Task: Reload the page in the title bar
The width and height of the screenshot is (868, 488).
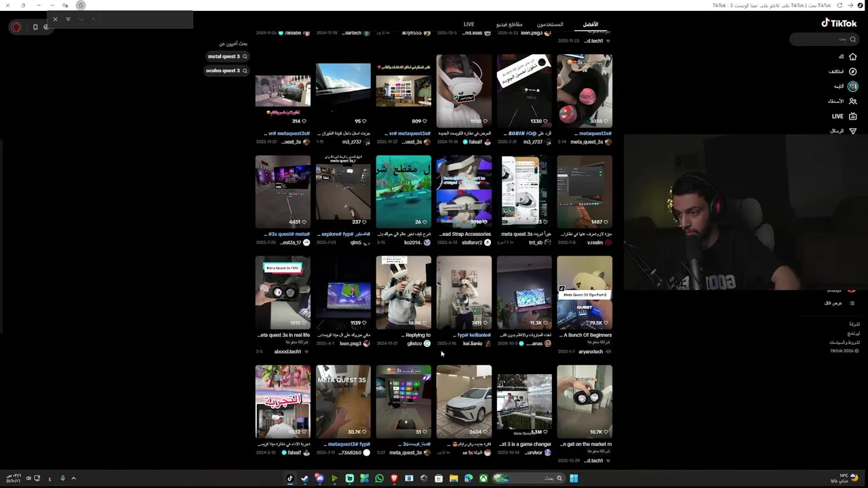Action: coord(840,5)
